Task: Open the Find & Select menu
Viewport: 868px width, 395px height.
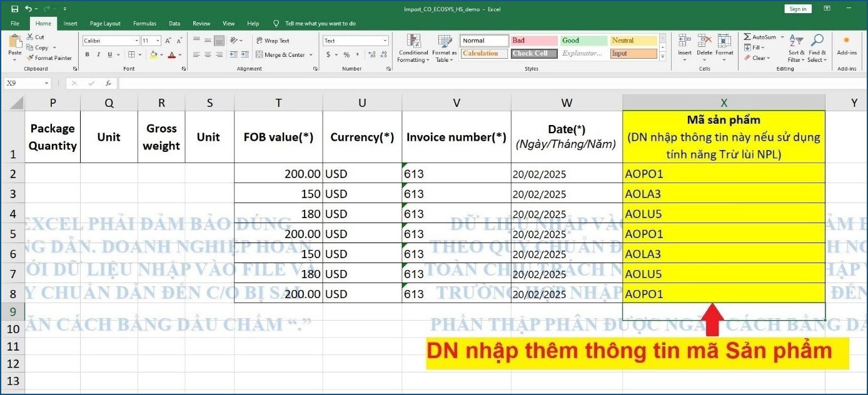Action: (x=817, y=49)
